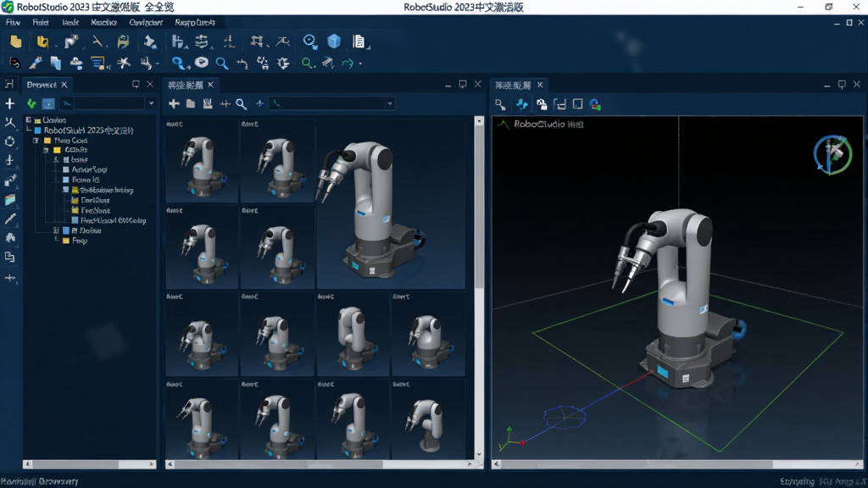Open the Modeling menu

103,23
